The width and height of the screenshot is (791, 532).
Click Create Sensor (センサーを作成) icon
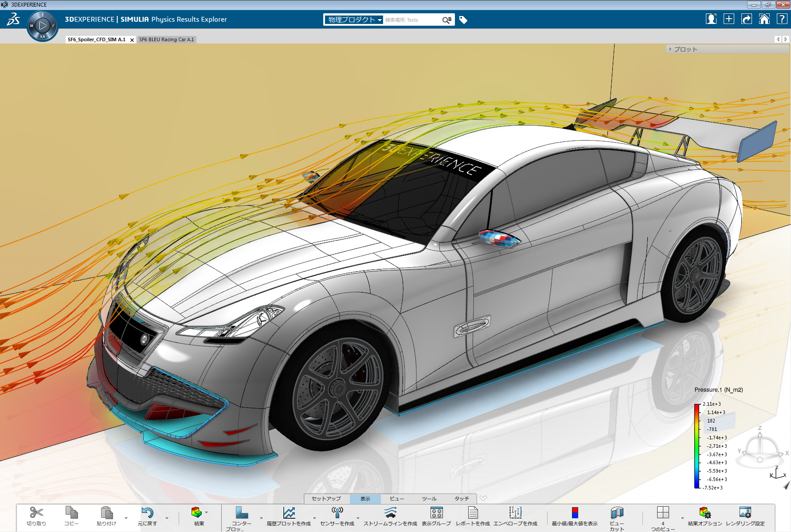(x=337, y=512)
